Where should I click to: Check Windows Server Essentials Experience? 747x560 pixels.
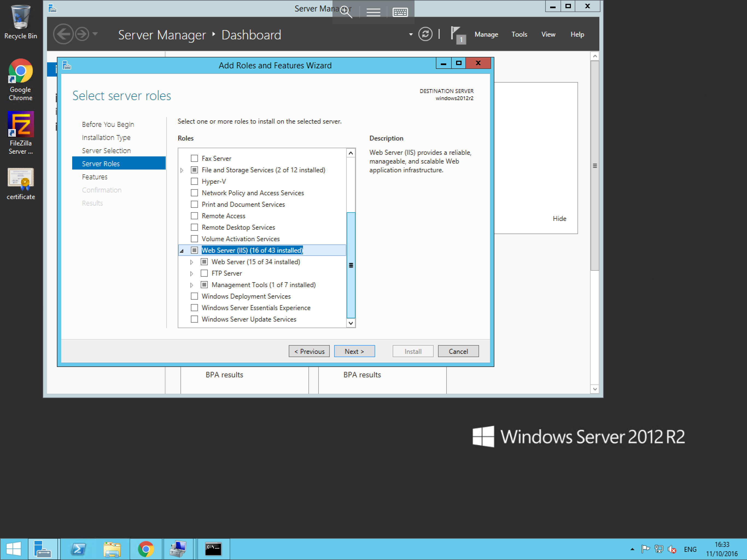[x=194, y=307]
